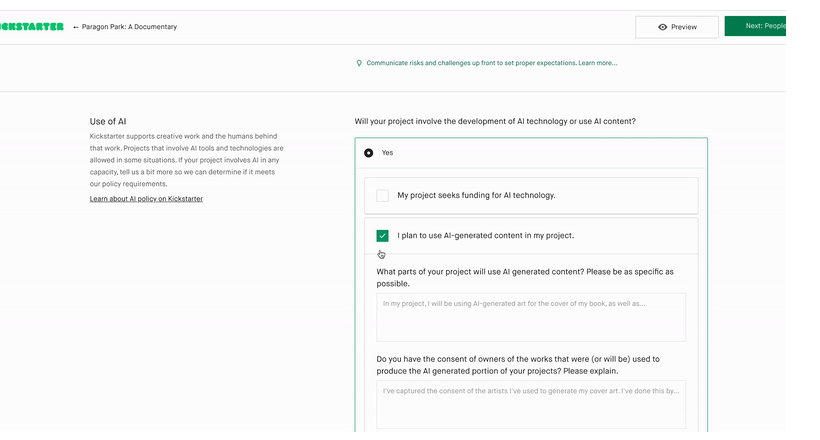
Task: Click the eye icon in the Preview button
Action: coord(662,27)
